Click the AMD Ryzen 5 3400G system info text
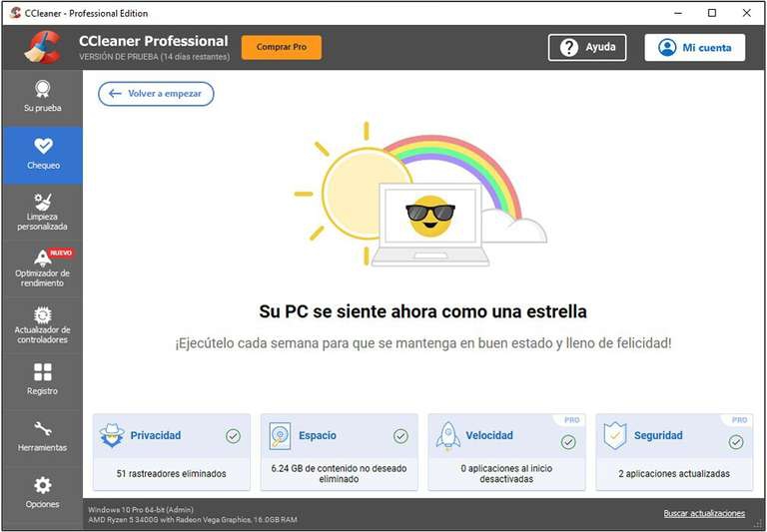Image resolution: width=767 pixels, height=532 pixels. [192, 519]
